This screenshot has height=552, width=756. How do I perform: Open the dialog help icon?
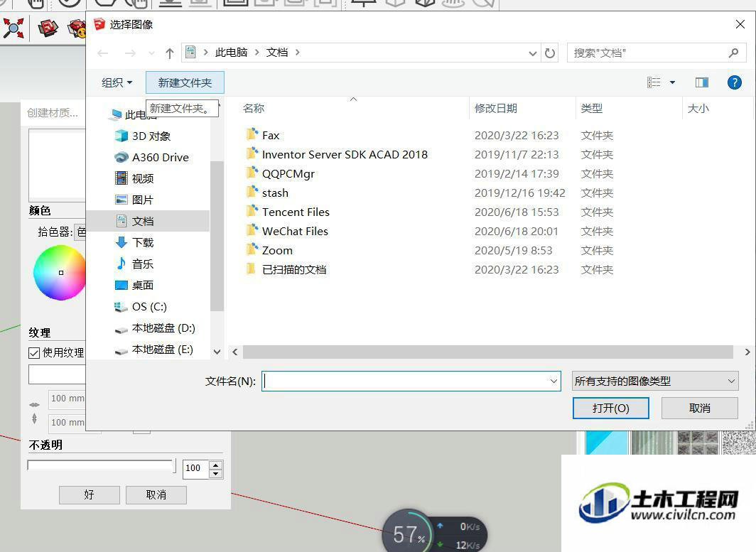pyautogui.click(x=734, y=82)
